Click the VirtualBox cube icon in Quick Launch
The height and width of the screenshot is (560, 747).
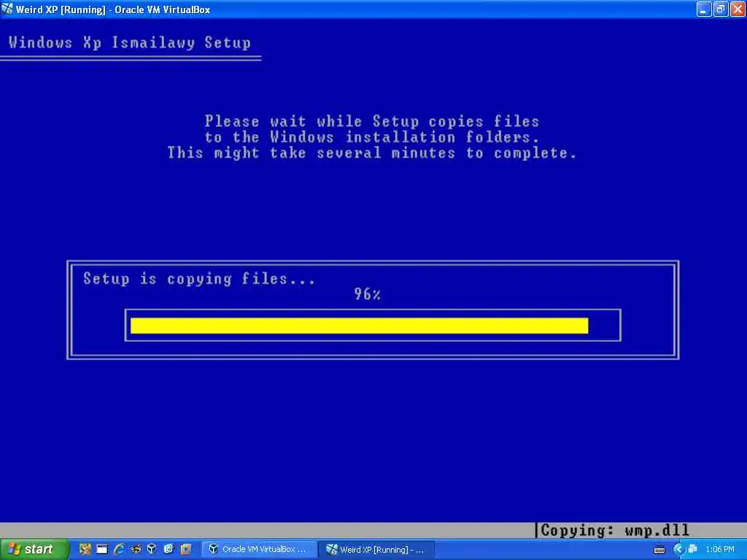152,549
